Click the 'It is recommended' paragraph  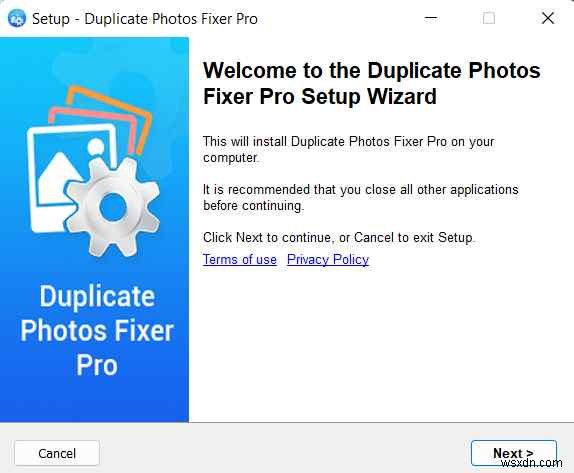point(361,197)
